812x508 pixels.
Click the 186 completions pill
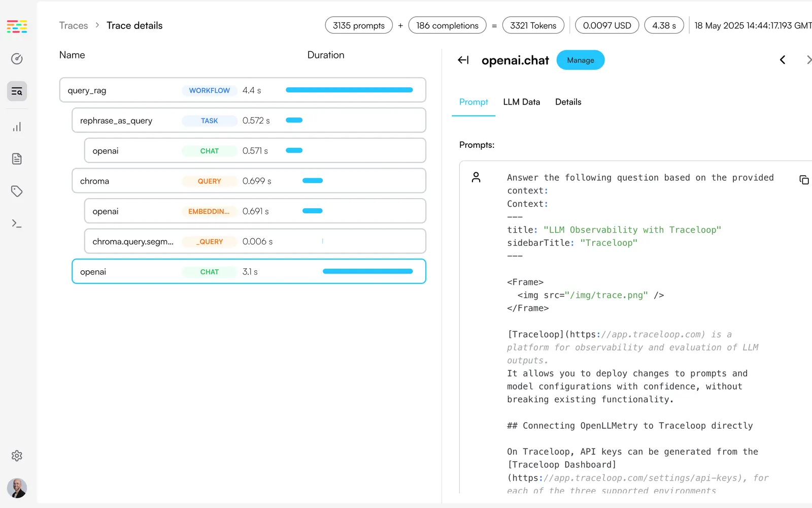(x=447, y=25)
